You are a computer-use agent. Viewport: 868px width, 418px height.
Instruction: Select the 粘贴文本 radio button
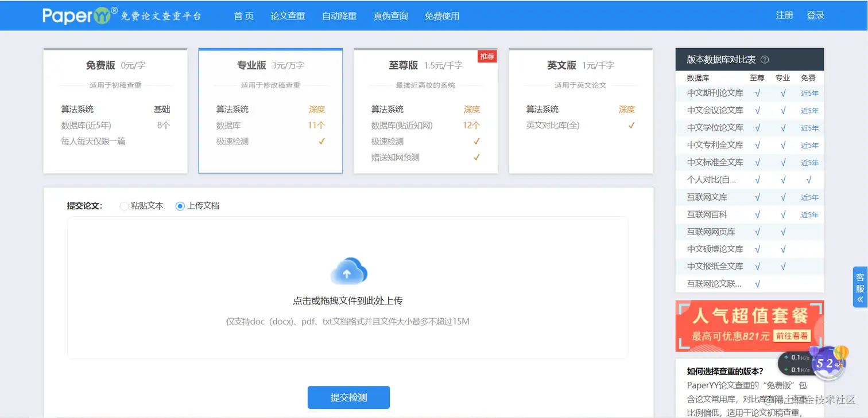[124, 206]
